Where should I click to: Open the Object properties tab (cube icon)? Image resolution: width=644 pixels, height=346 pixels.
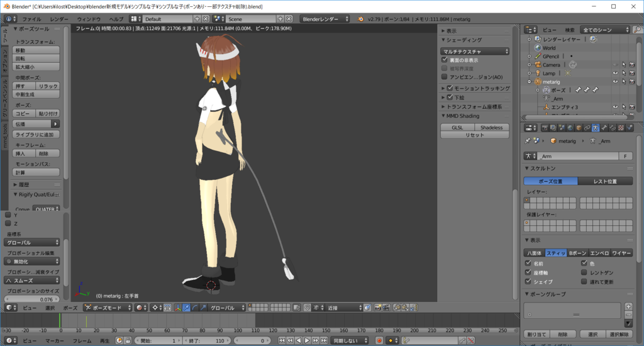(x=579, y=128)
